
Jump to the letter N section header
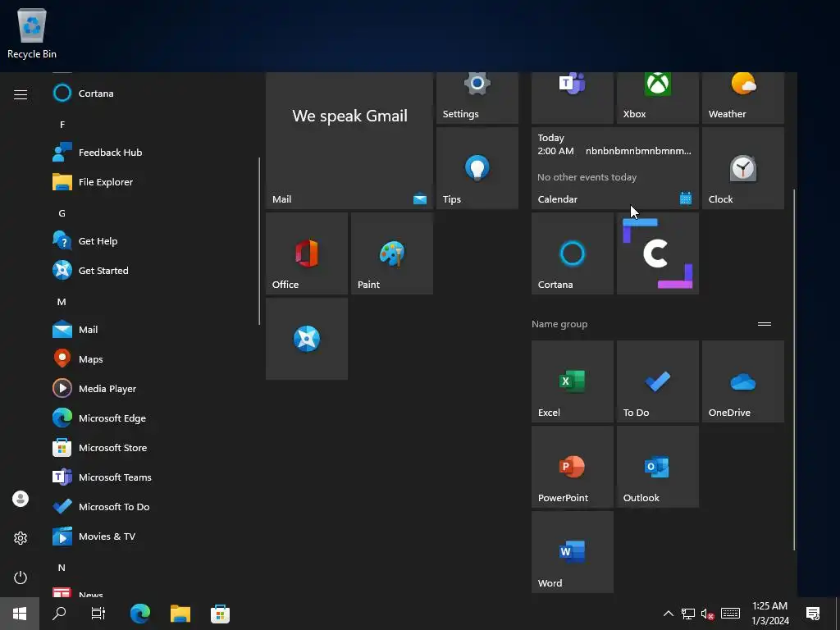click(62, 568)
